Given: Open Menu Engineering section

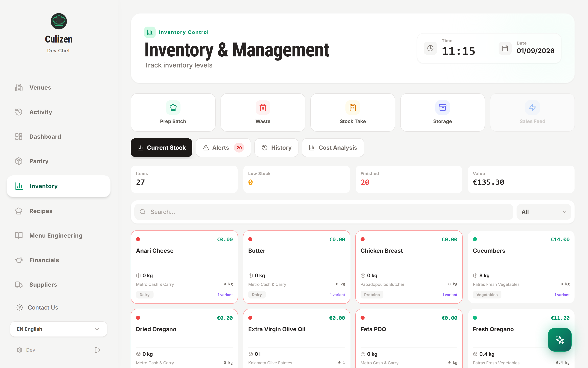Looking at the screenshot, I should (x=59, y=236).
